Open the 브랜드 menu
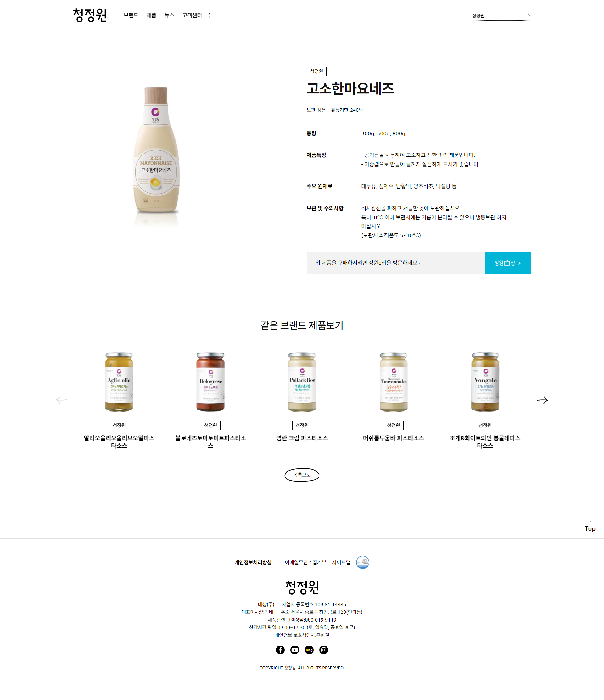 coord(131,15)
